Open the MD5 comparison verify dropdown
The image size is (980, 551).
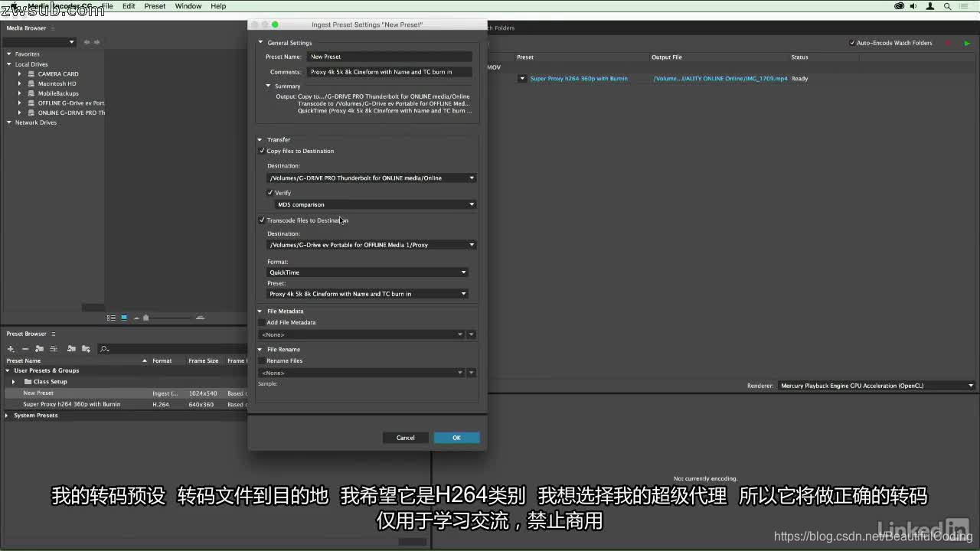pos(376,204)
